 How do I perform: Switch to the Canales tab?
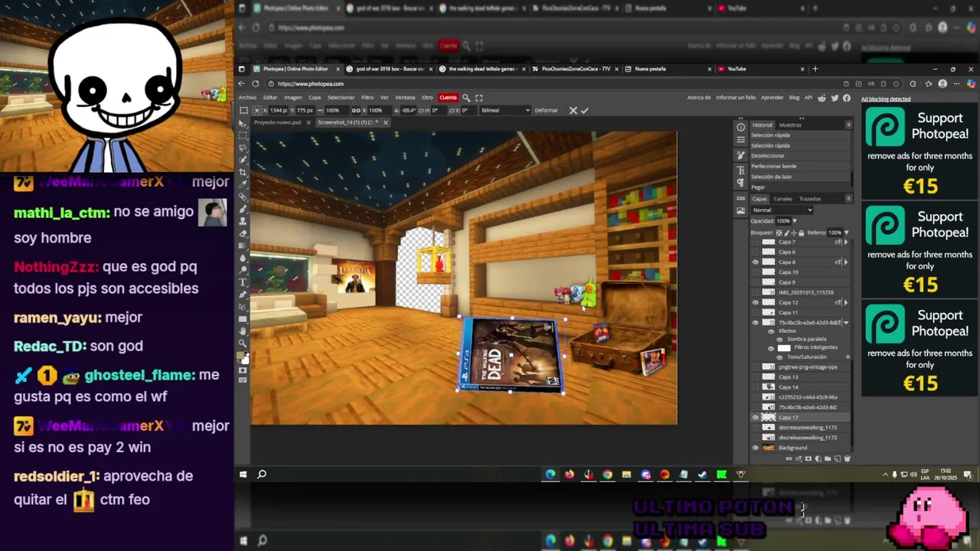tap(782, 199)
